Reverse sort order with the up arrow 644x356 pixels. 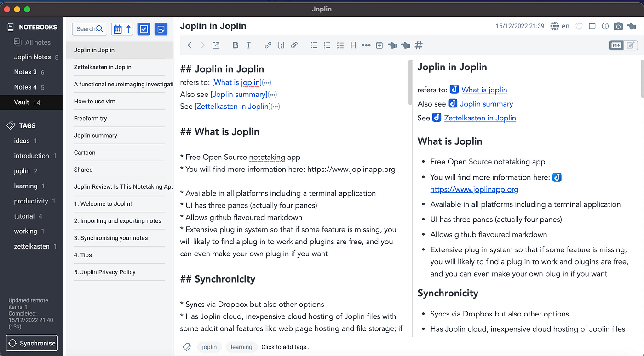(129, 29)
